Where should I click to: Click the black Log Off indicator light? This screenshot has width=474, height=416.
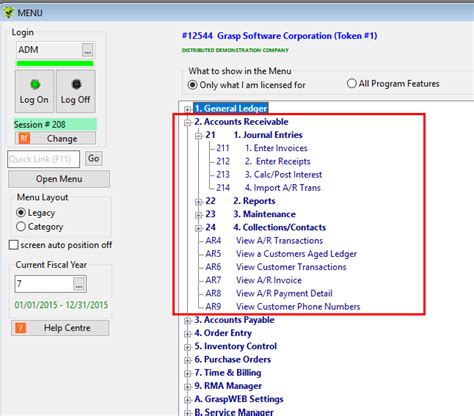click(x=76, y=84)
